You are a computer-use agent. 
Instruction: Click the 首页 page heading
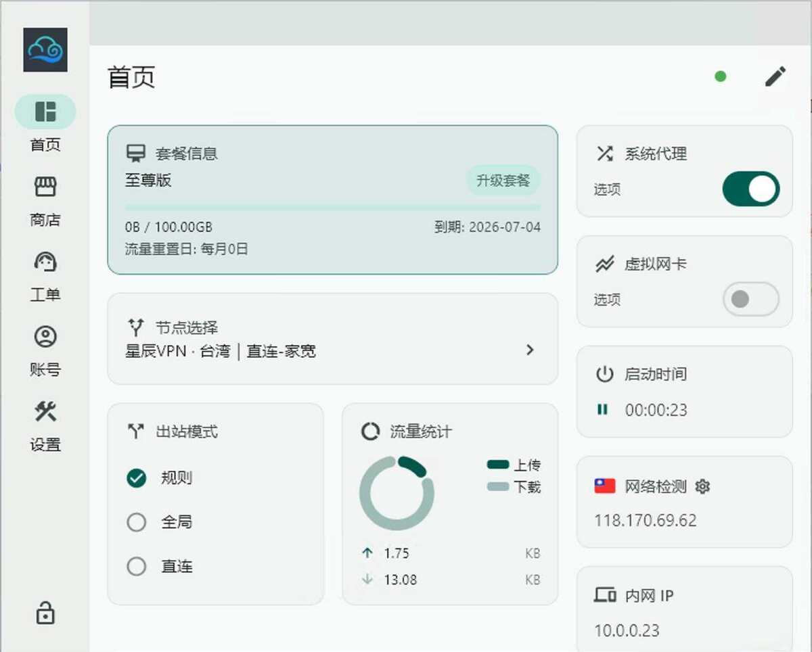click(x=132, y=77)
